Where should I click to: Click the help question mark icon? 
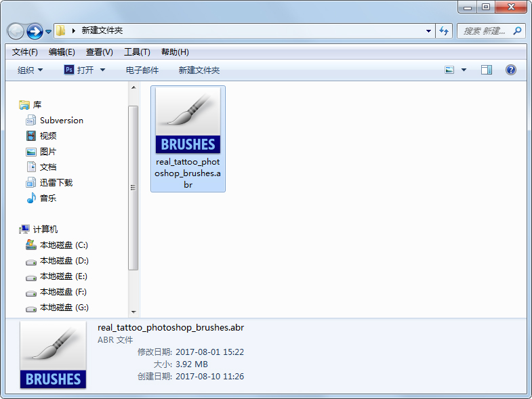tap(510, 70)
